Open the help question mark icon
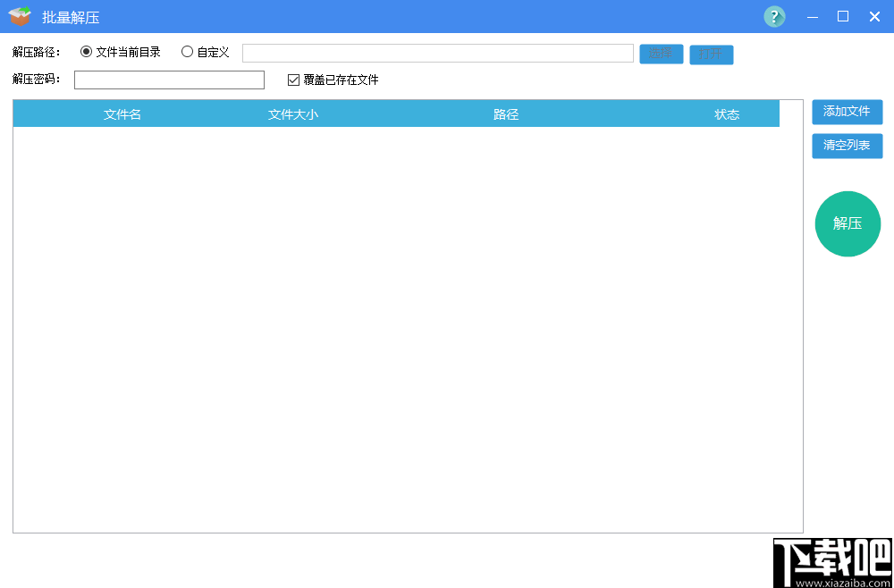This screenshot has width=894, height=588. [x=773, y=16]
